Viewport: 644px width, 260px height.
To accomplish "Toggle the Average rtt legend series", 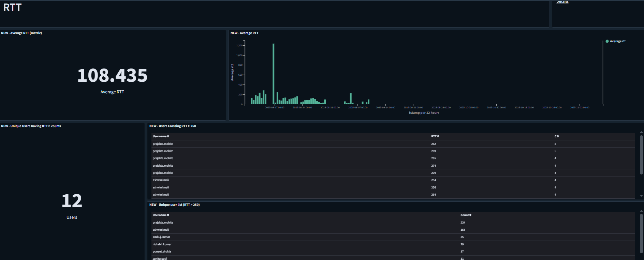I will pyautogui.click(x=617, y=41).
